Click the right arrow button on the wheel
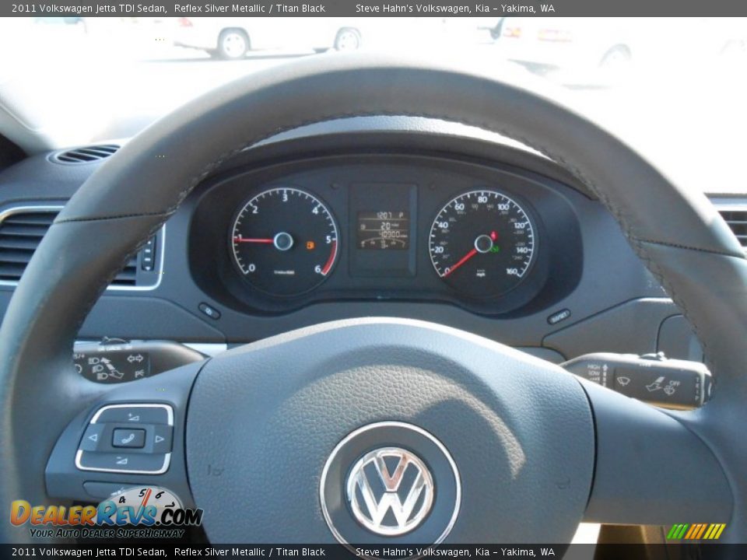Image resolution: width=747 pixels, height=560 pixels. point(160,439)
